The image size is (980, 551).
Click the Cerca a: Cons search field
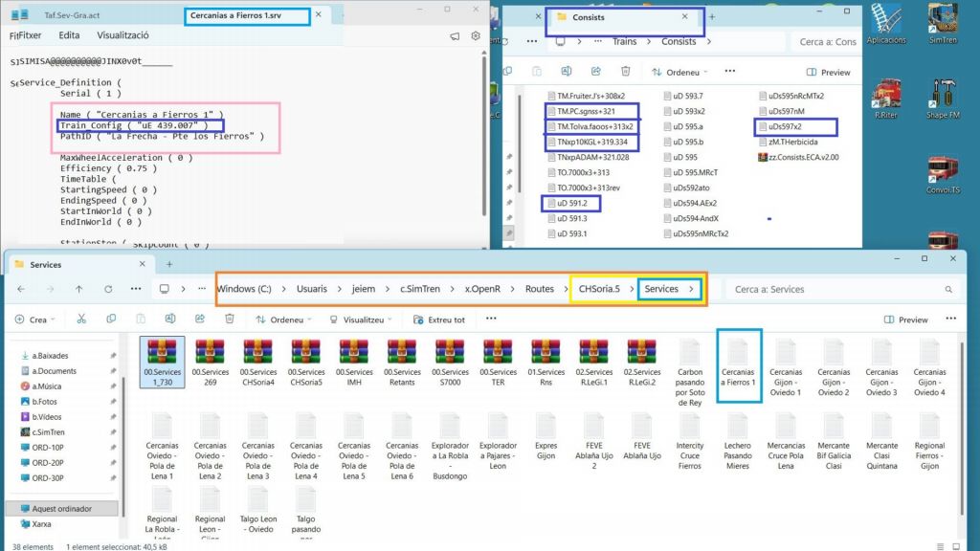[x=828, y=42]
